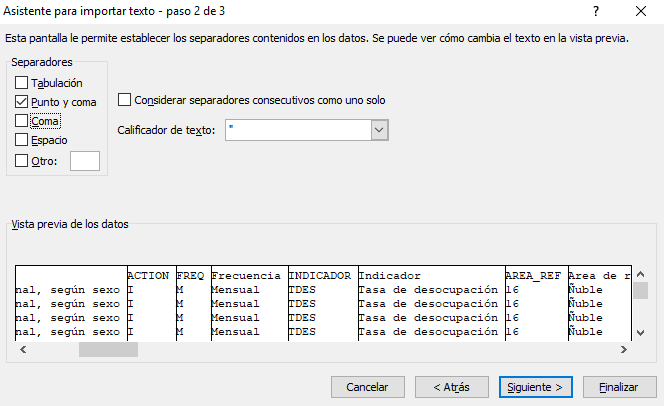
Task: Click inside the Otro custom separator field
Action: coord(85,161)
